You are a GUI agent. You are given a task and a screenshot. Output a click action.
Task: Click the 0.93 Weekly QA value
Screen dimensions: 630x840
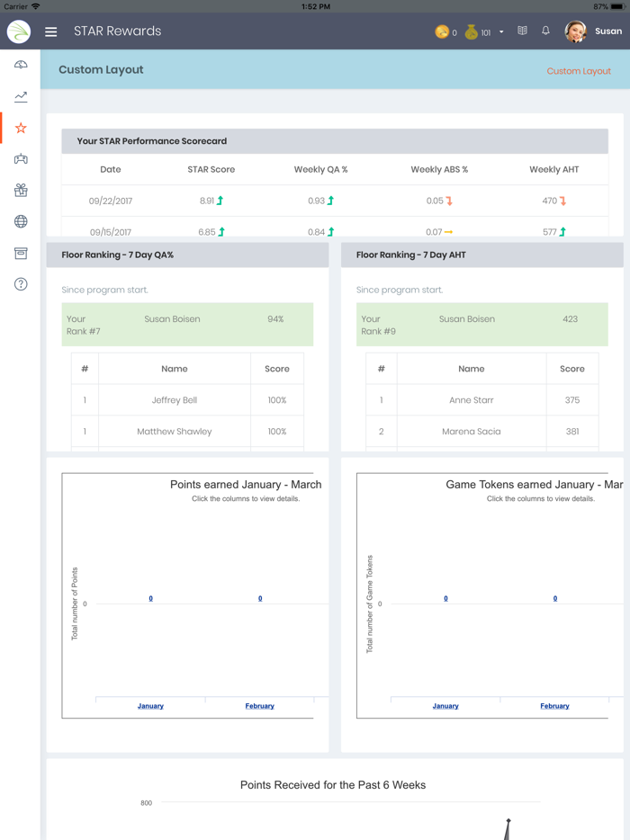(x=316, y=201)
